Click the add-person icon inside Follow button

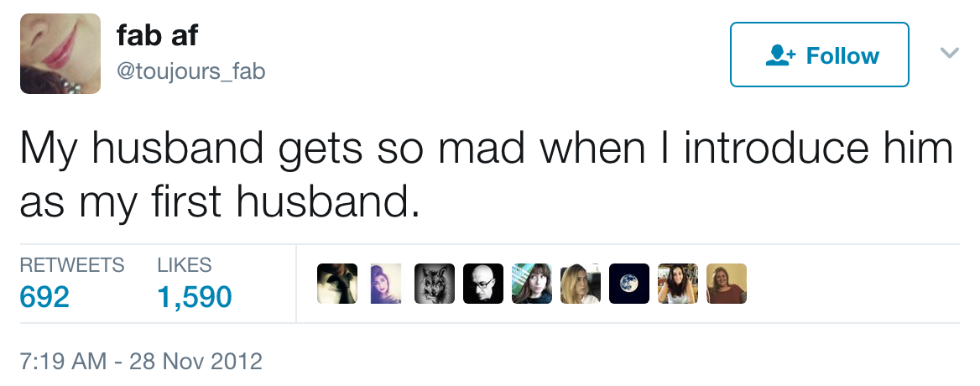tap(779, 55)
